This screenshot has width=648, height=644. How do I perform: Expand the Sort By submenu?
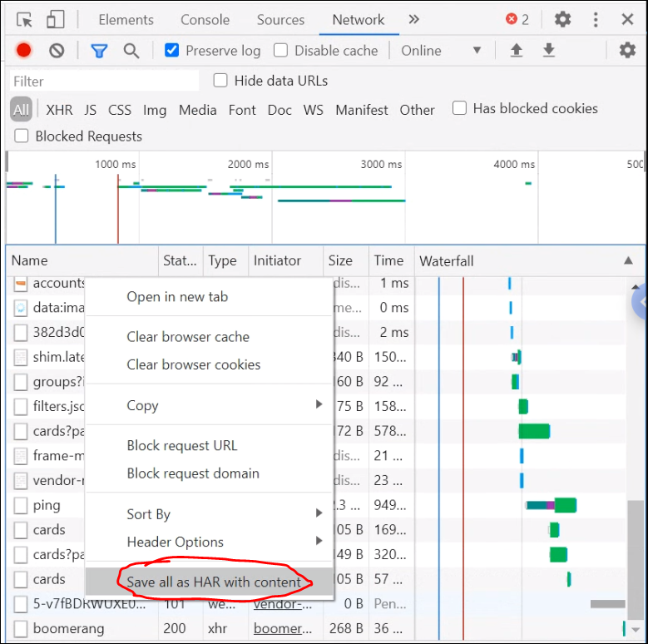click(x=209, y=514)
